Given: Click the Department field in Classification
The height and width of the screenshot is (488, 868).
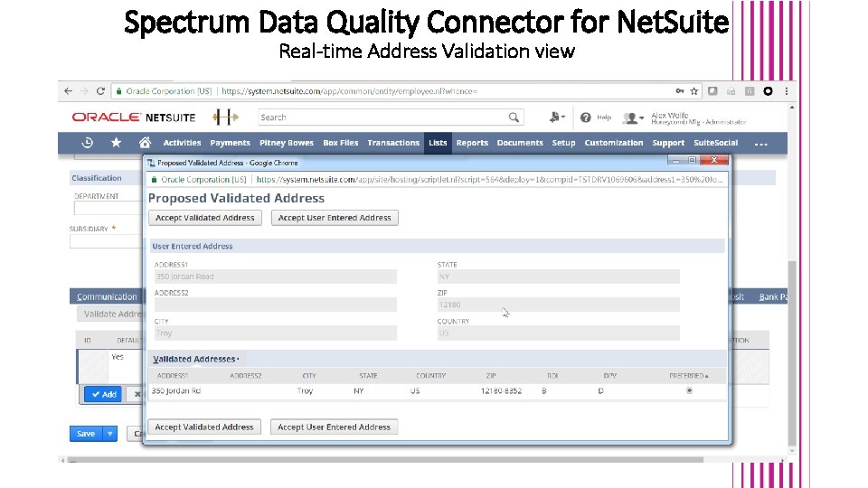Looking at the screenshot, I should point(108,209).
